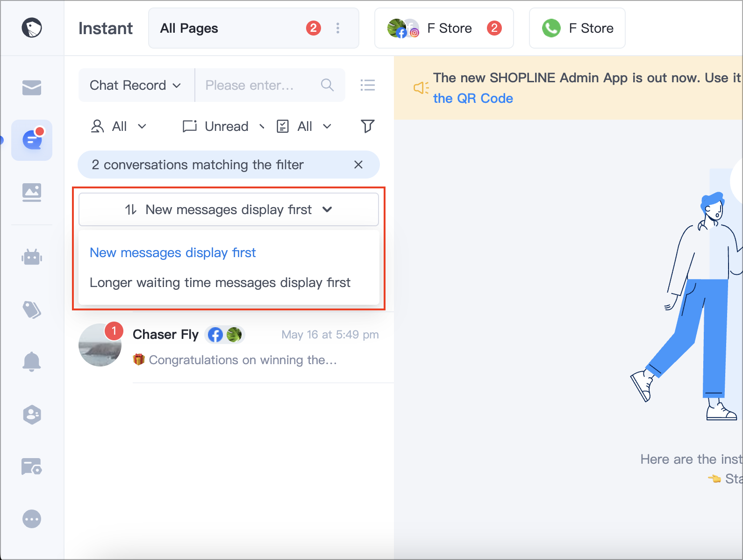Click the unread badge on All Pages

click(x=314, y=28)
